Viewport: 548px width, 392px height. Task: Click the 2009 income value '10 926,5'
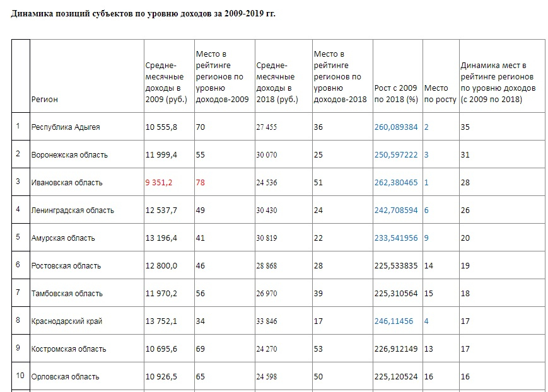161,377
